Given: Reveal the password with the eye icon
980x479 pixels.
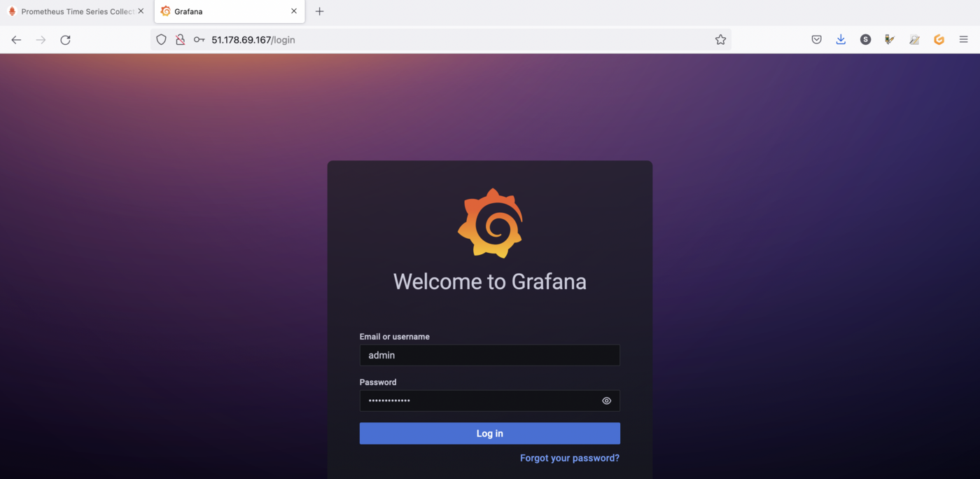Looking at the screenshot, I should click(606, 400).
